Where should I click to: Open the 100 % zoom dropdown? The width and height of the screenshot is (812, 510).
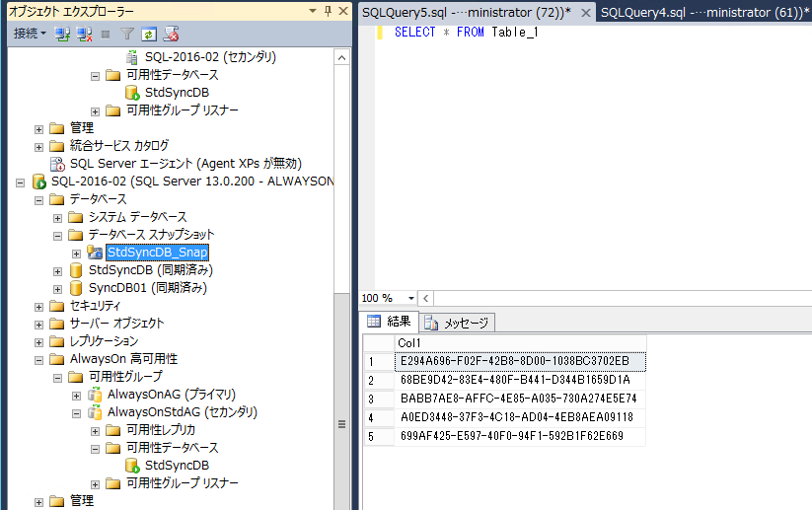(411, 298)
